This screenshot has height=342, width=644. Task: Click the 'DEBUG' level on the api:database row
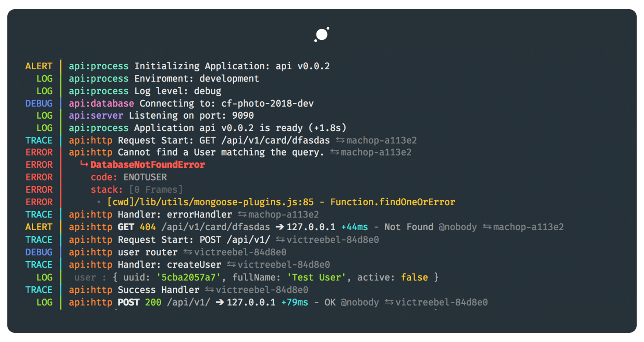(39, 104)
